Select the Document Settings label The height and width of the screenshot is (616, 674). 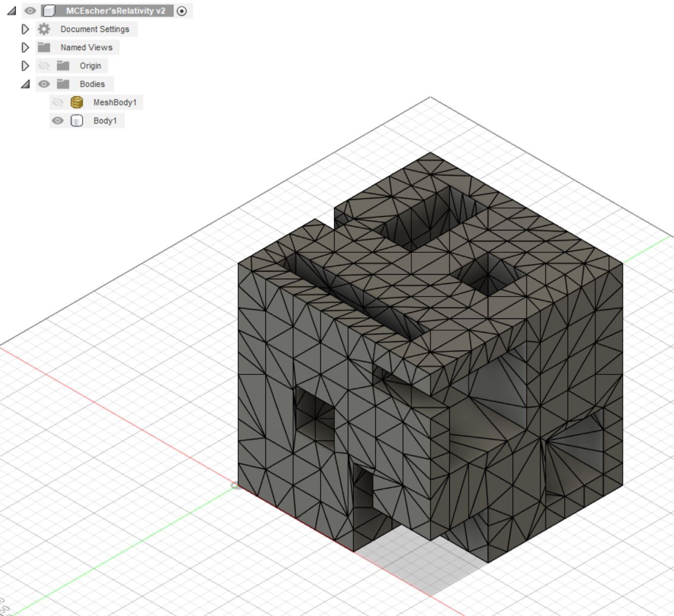coord(95,29)
